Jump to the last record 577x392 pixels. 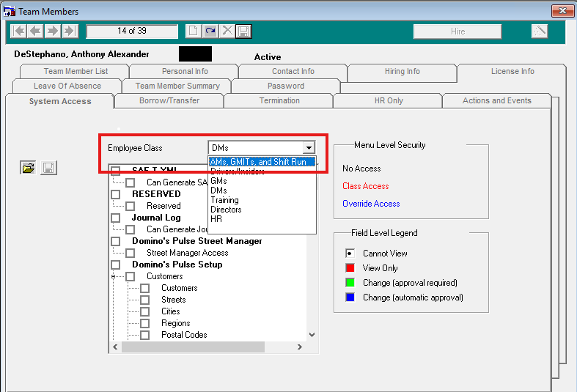[70, 31]
